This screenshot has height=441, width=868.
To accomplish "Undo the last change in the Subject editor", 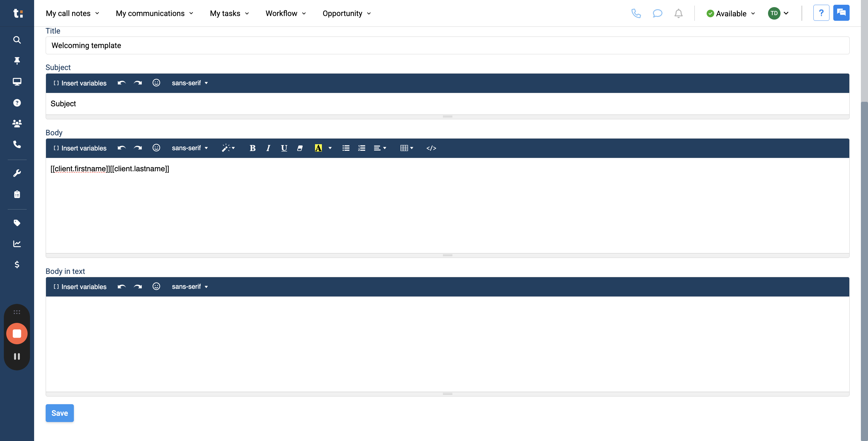I will coord(121,83).
